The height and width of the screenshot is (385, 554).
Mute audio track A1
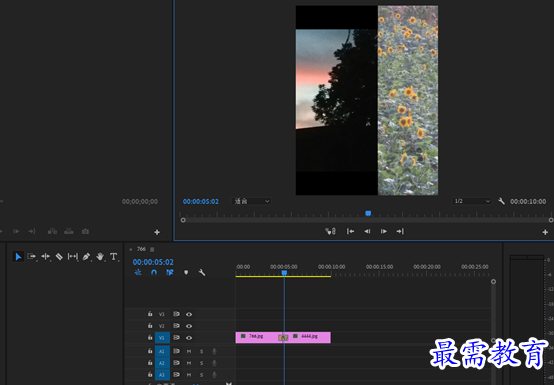(189, 351)
